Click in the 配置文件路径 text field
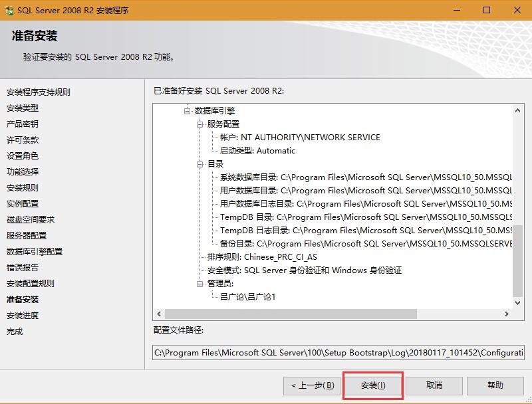532x404 pixels. (338, 353)
